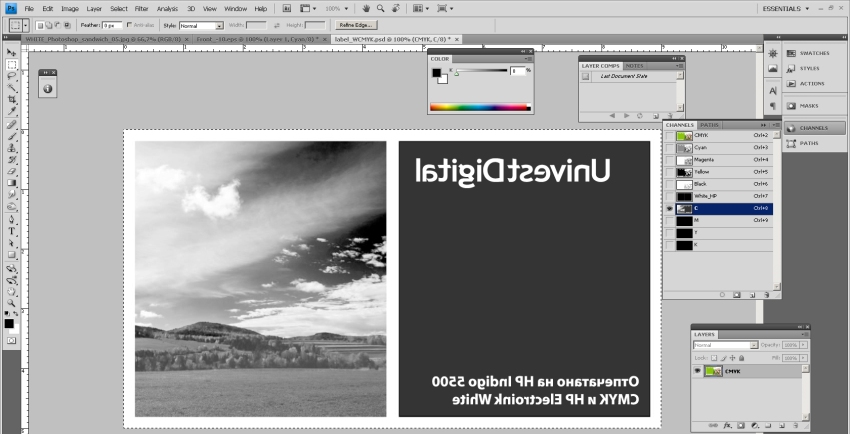Image resolution: width=850 pixels, height=434 pixels.
Task: Toggle the Anti-alias checkbox
Action: click(x=129, y=25)
